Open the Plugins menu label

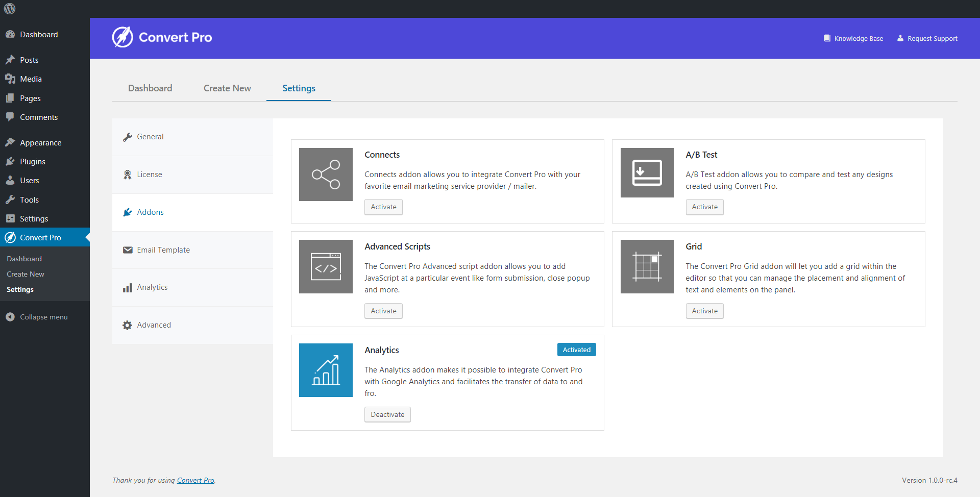[x=33, y=161]
